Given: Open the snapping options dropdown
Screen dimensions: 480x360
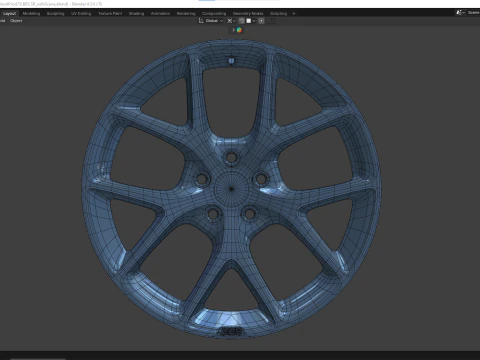Looking at the screenshot, I should coord(251,21).
